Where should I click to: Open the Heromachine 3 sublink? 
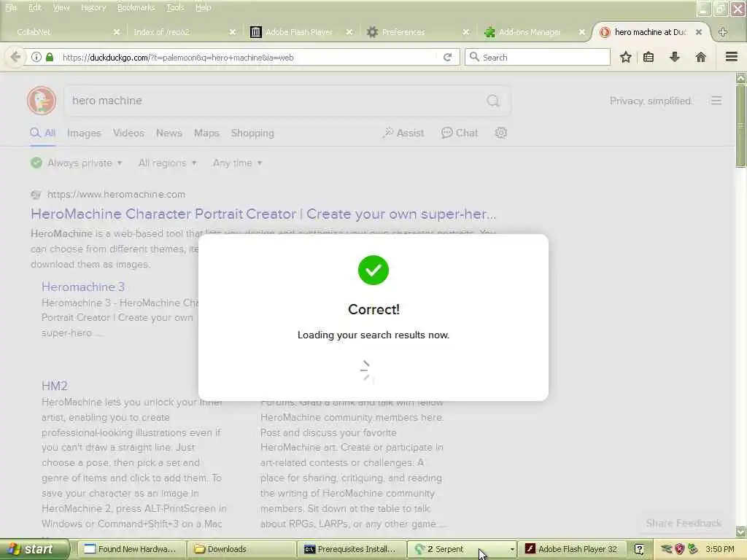[x=83, y=287]
